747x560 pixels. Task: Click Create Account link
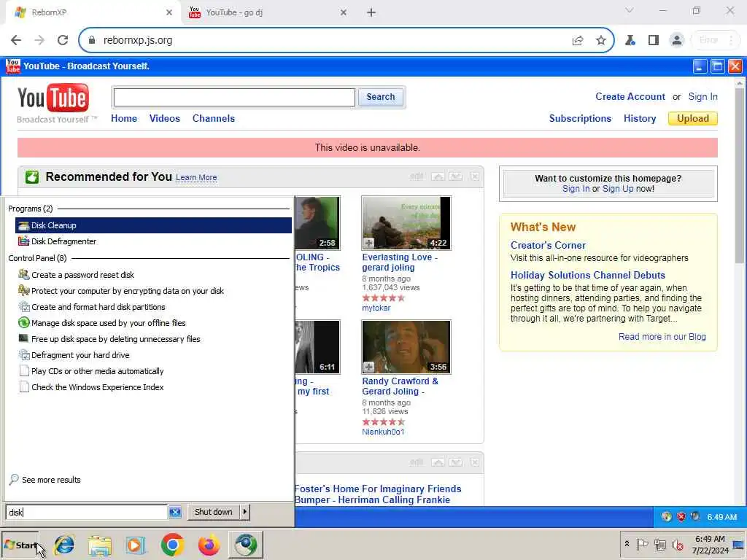pos(630,97)
